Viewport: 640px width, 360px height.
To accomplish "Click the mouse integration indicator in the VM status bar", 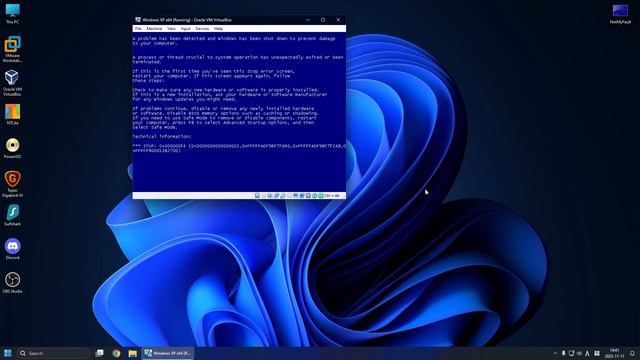I will click(x=314, y=196).
